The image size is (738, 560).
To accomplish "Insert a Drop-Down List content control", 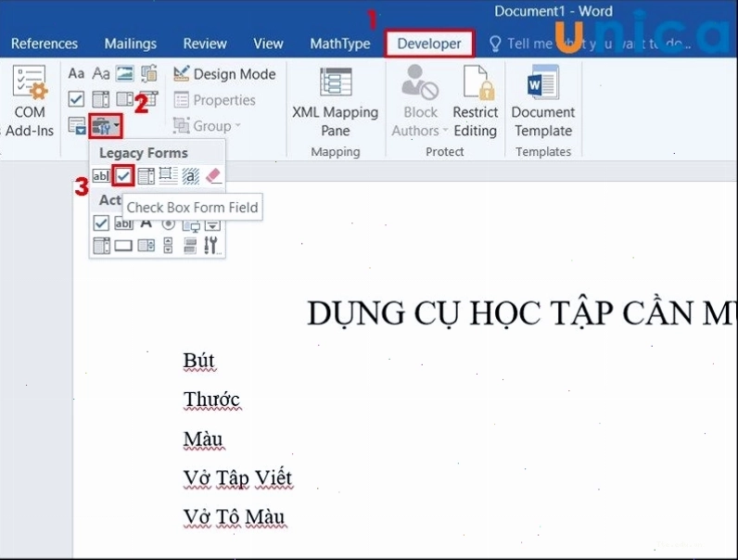I will (x=125, y=99).
